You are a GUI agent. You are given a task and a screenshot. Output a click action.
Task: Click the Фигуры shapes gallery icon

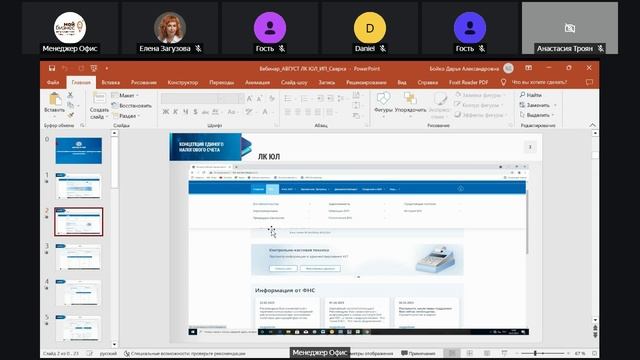(x=383, y=98)
